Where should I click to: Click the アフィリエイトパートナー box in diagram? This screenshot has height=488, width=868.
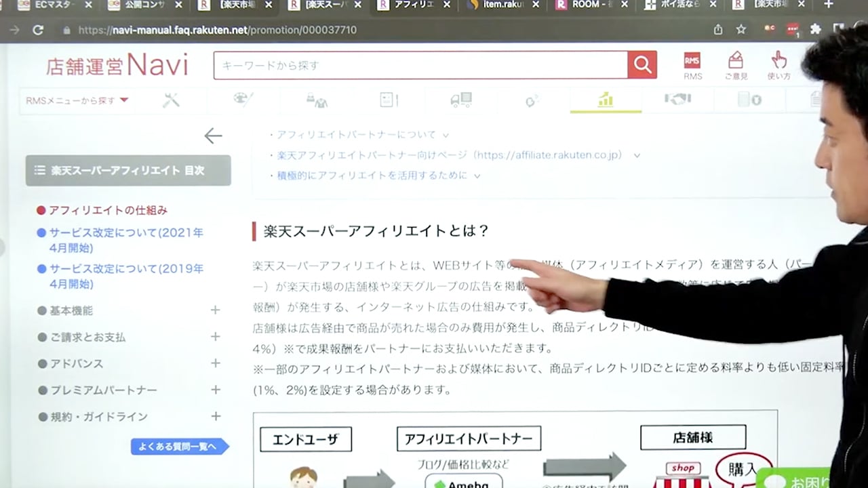(x=469, y=438)
